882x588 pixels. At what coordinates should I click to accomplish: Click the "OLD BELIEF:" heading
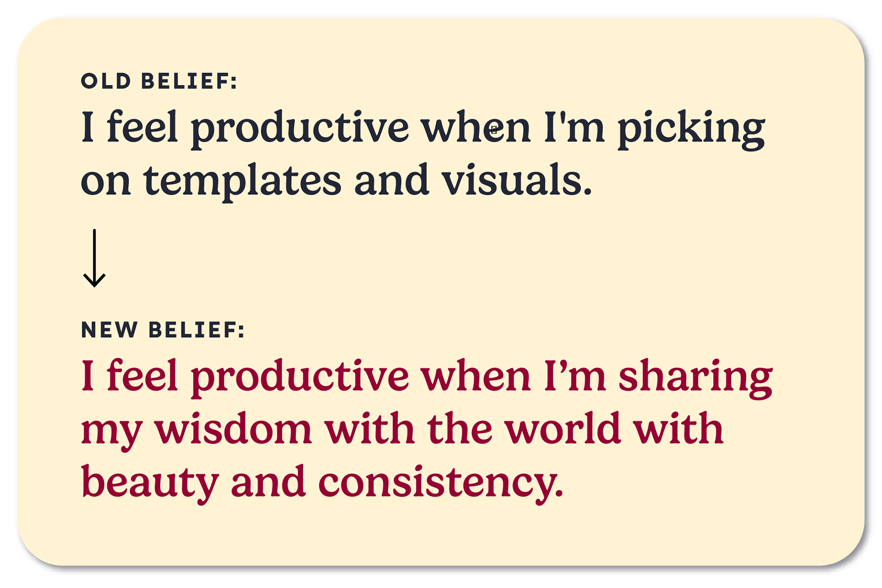[x=159, y=81]
